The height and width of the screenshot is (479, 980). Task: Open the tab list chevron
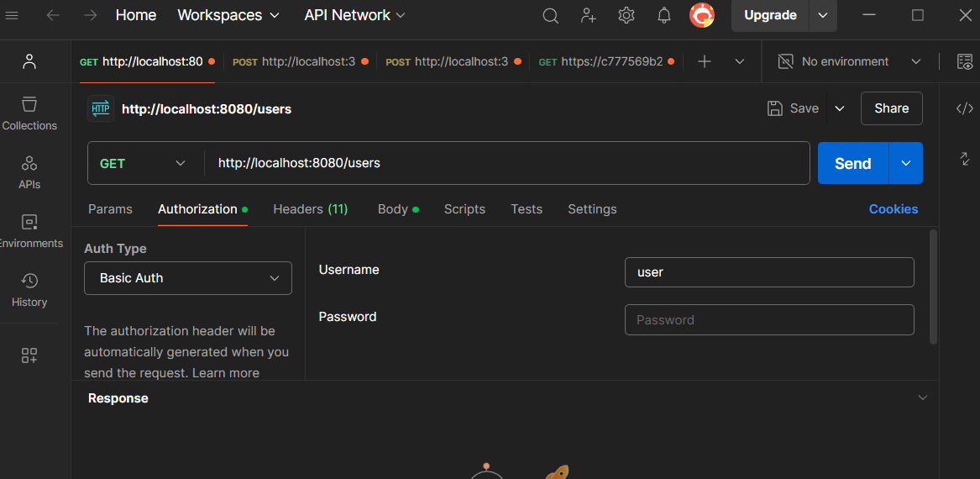739,61
